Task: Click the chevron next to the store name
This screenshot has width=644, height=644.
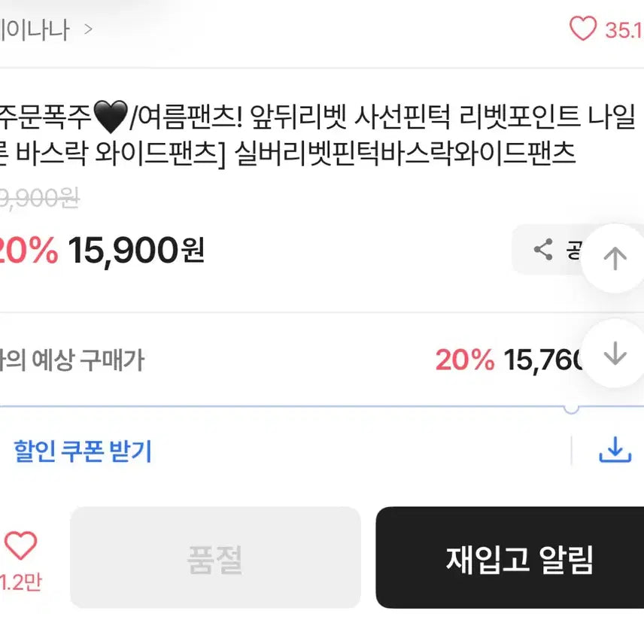Action: point(89,30)
